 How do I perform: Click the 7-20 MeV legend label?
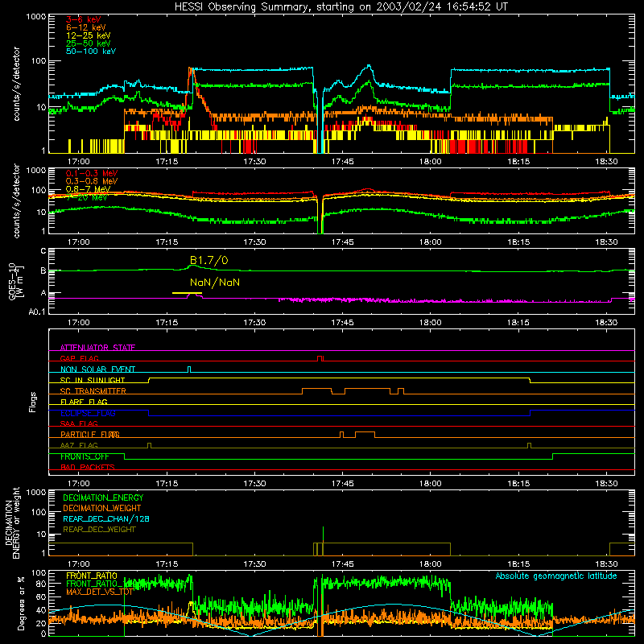86,197
